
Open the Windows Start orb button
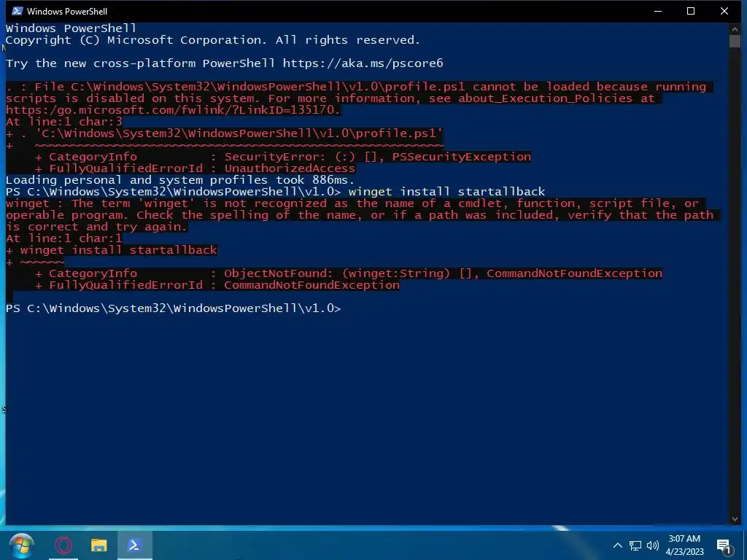pos(21,545)
